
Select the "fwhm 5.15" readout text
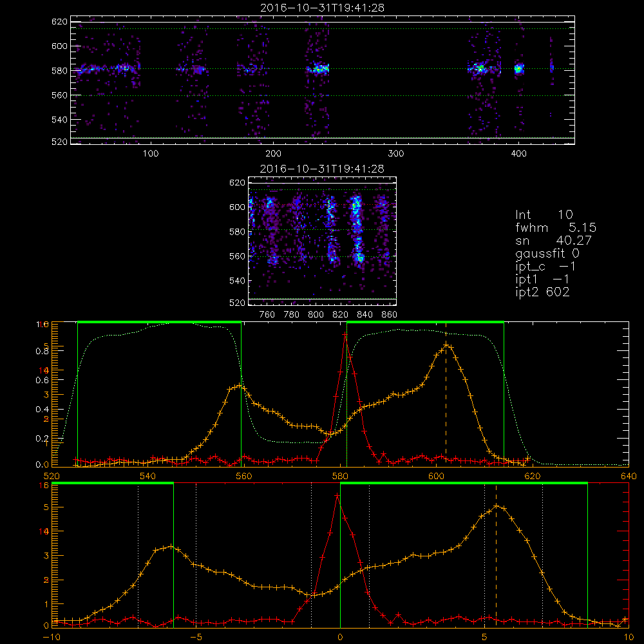coord(556,227)
